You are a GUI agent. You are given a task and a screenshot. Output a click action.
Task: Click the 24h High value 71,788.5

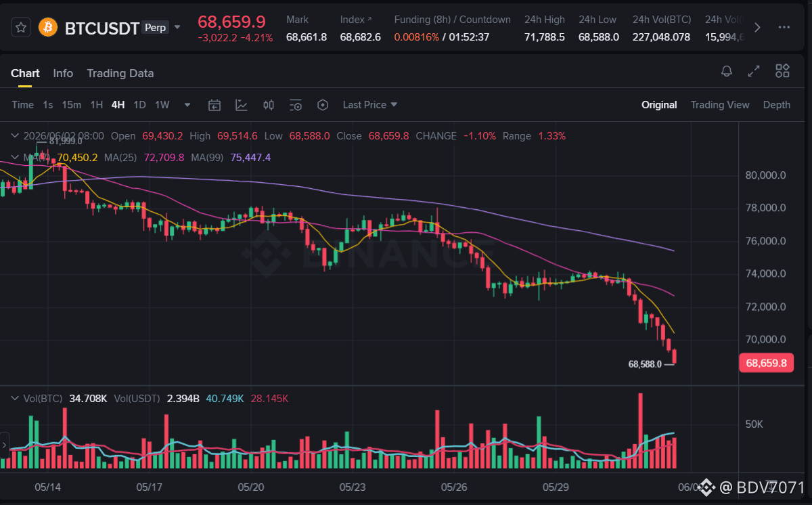(545, 37)
